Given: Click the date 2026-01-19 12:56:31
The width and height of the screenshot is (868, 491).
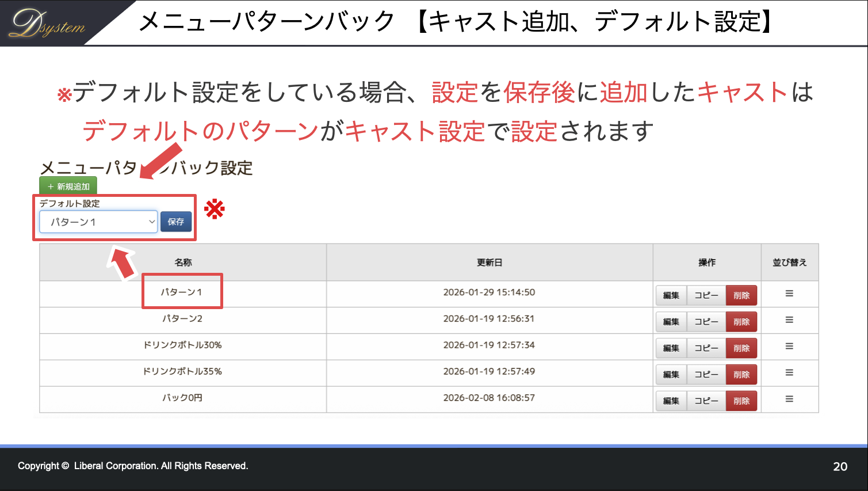Looking at the screenshot, I should coord(489,319).
